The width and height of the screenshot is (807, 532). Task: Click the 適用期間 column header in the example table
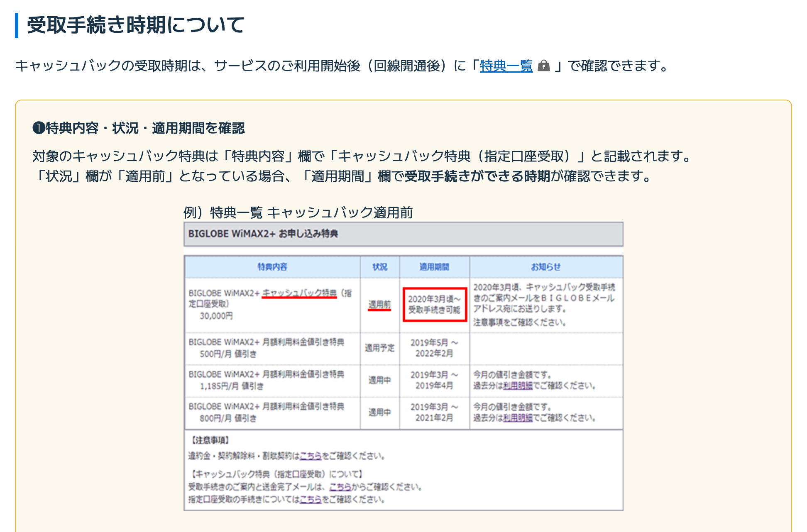pyautogui.click(x=434, y=267)
